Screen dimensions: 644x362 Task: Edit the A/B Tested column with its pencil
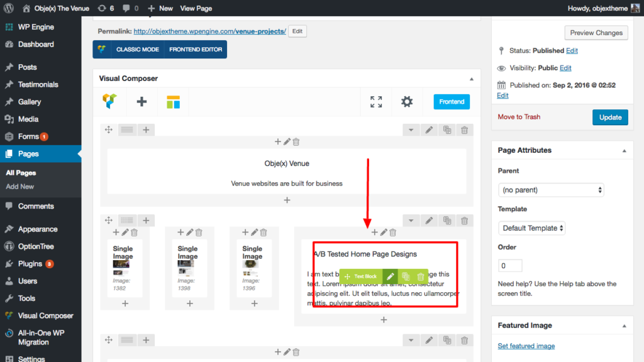pos(384,233)
